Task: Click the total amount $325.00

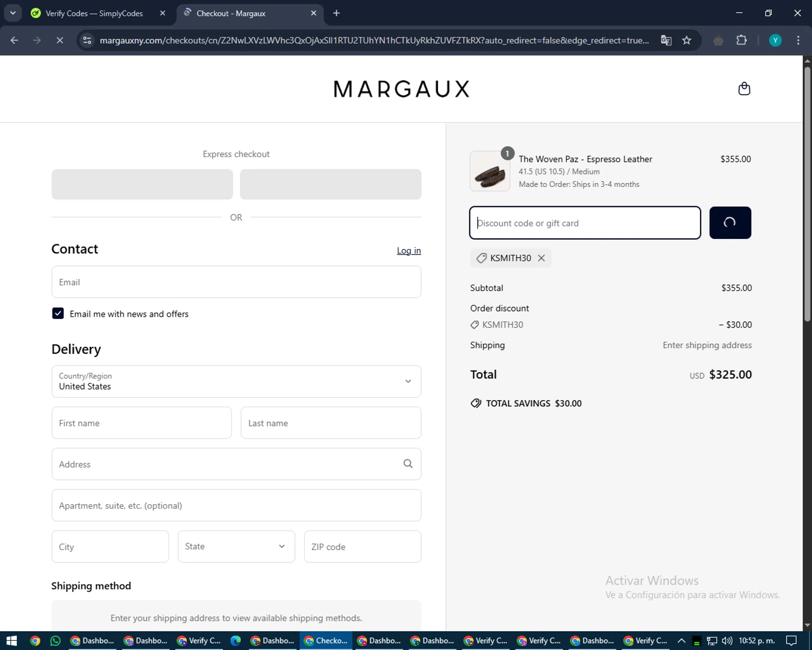Action: (730, 374)
